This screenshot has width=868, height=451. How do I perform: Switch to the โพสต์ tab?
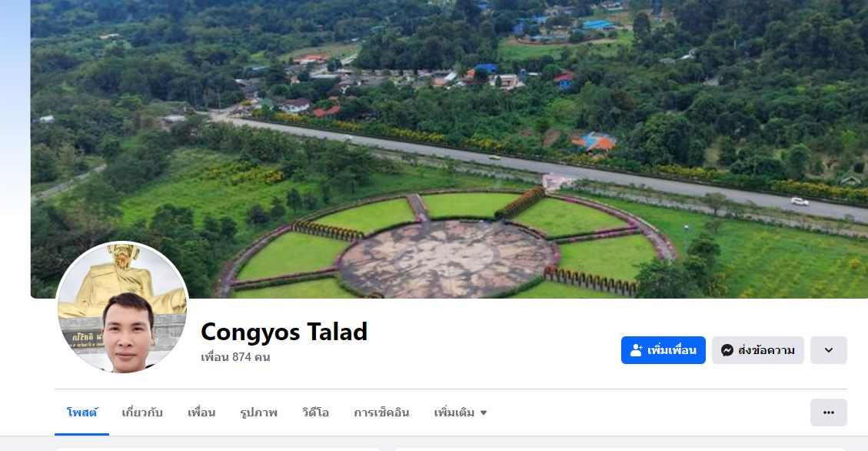(82, 413)
